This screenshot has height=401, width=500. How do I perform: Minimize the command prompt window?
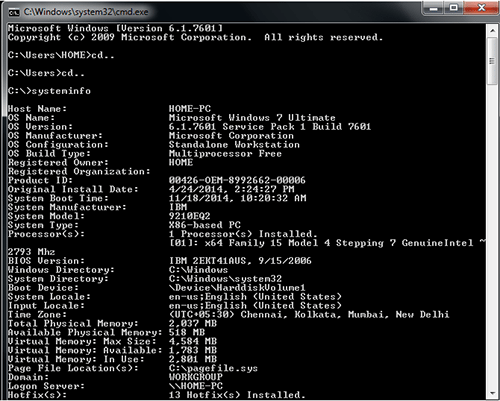434,8
